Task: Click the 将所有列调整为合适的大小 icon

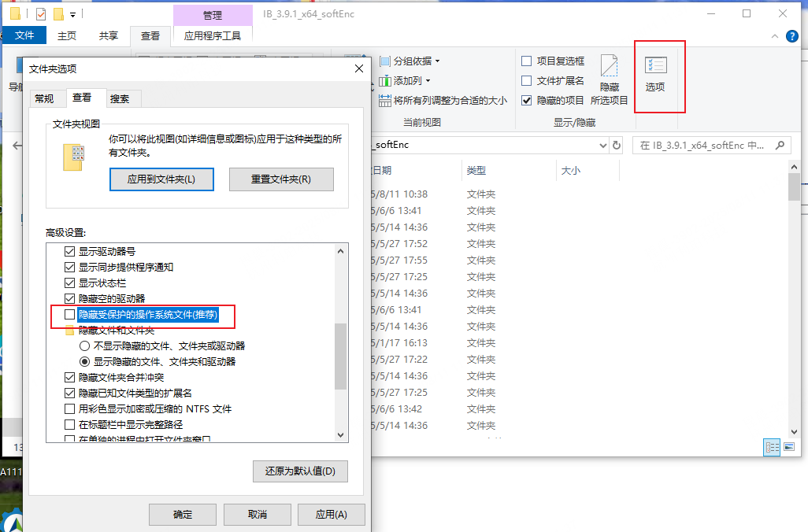Action: coord(385,100)
